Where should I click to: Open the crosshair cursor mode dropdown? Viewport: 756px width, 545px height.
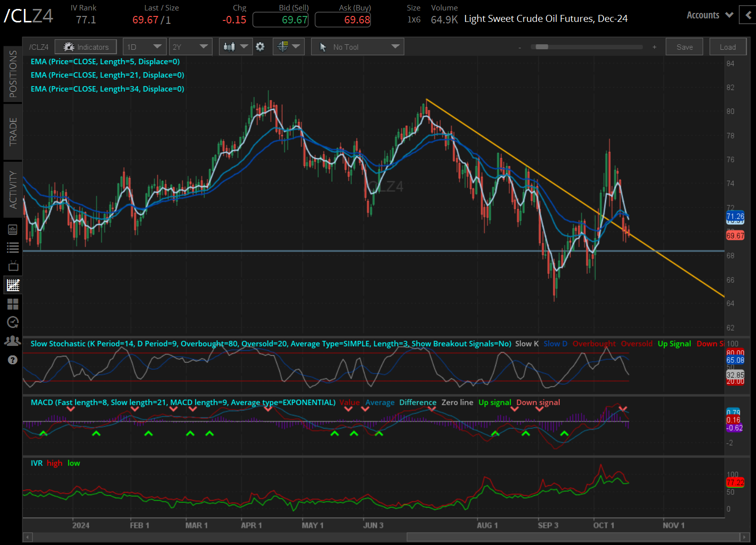point(288,47)
